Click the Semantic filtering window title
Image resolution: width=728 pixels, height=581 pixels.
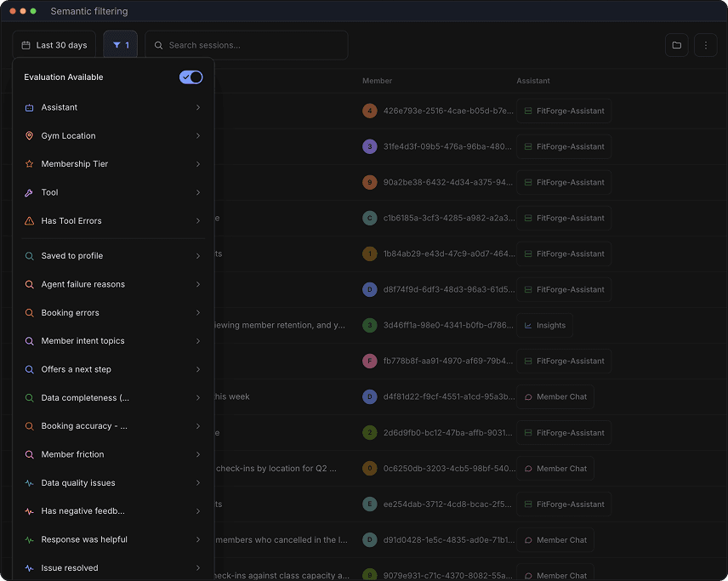tap(89, 11)
